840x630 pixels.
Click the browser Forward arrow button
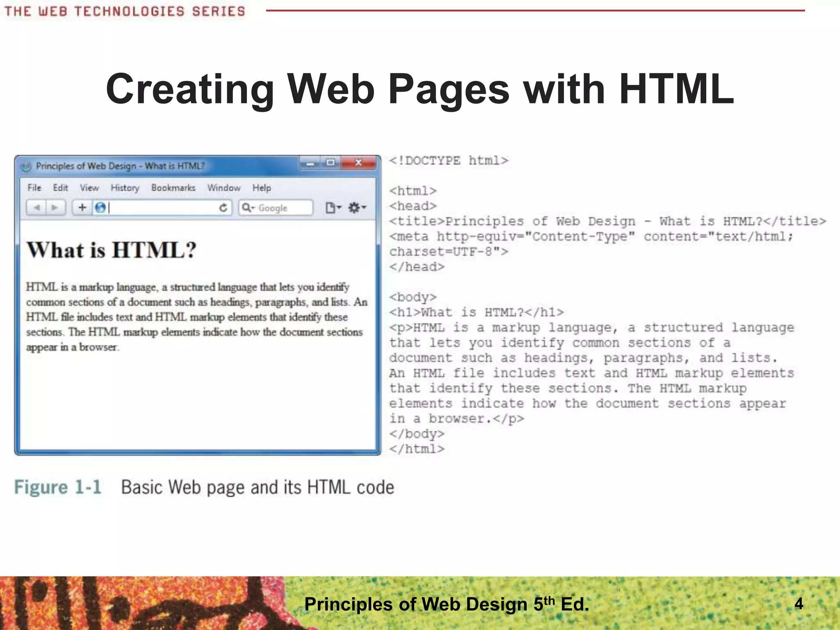[x=55, y=208]
